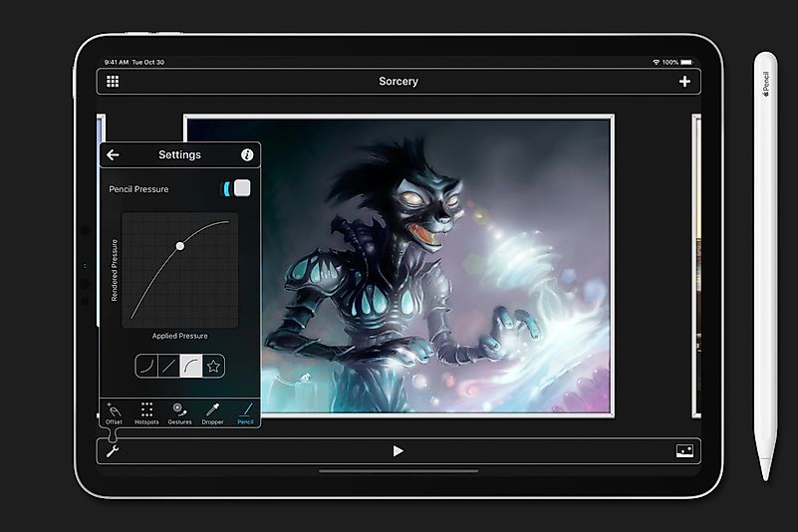Select the next artwork on the right edge
The height and width of the screenshot is (532, 798).
tap(696, 266)
